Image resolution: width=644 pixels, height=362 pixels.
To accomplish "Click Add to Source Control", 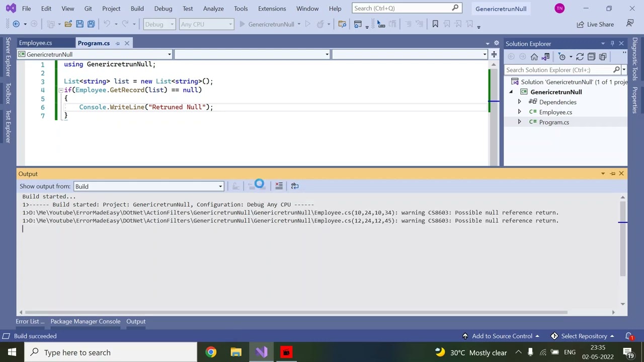I will pyautogui.click(x=501, y=336).
